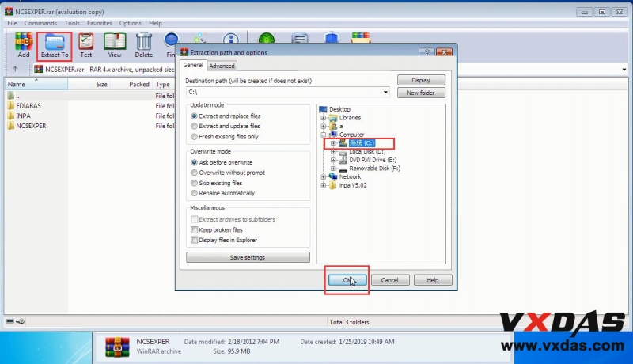Expand the Removable Disk (F:) node
Screen dimensions: 633x364
coord(333,169)
